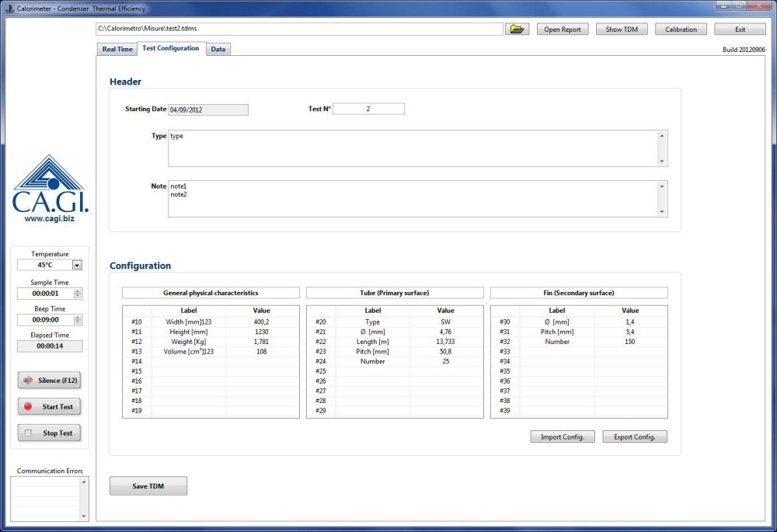This screenshot has height=532, width=777.
Task: Click the Sample Time stepper arrows
Action: (78, 294)
